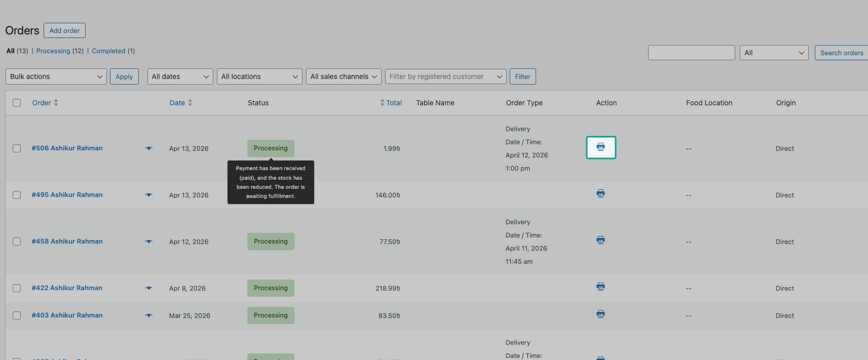Open order #422 Ashikur Rahman
Screen dimensions: 868x360
tap(67, 288)
